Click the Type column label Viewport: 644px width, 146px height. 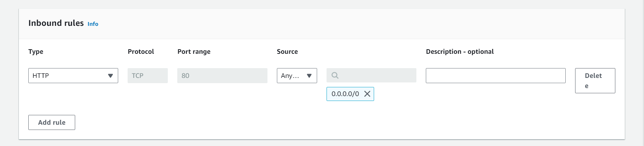(x=36, y=52)
